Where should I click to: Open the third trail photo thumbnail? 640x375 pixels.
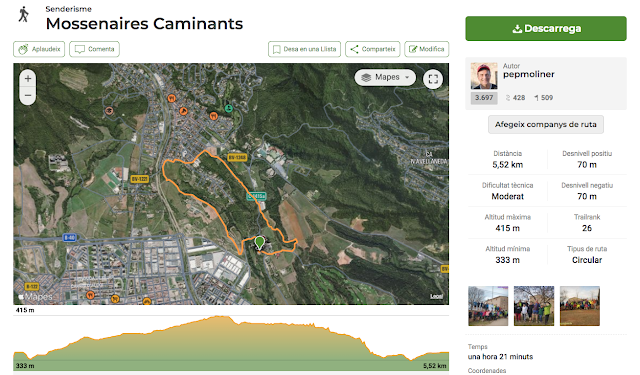[580, 306]
